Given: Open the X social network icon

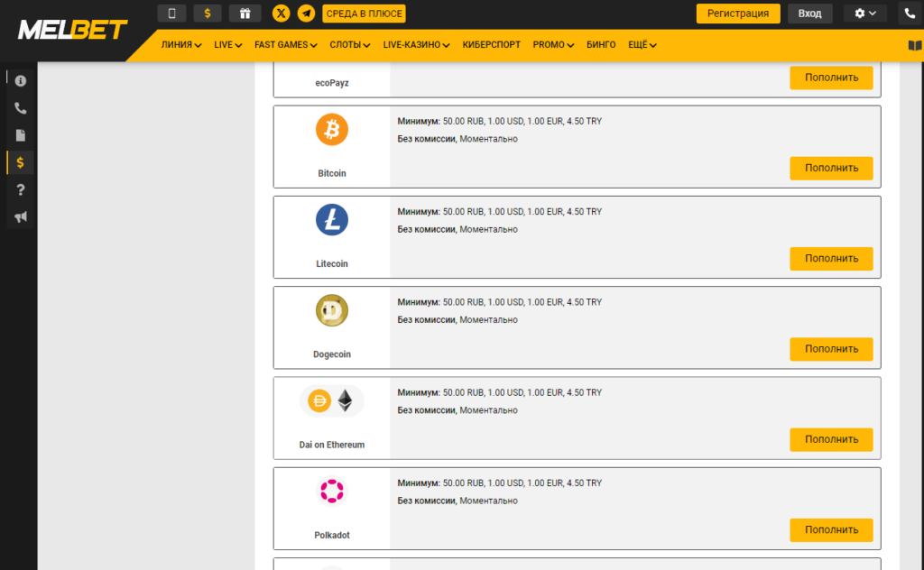Looking at the screenshot, I should (282, 14).
